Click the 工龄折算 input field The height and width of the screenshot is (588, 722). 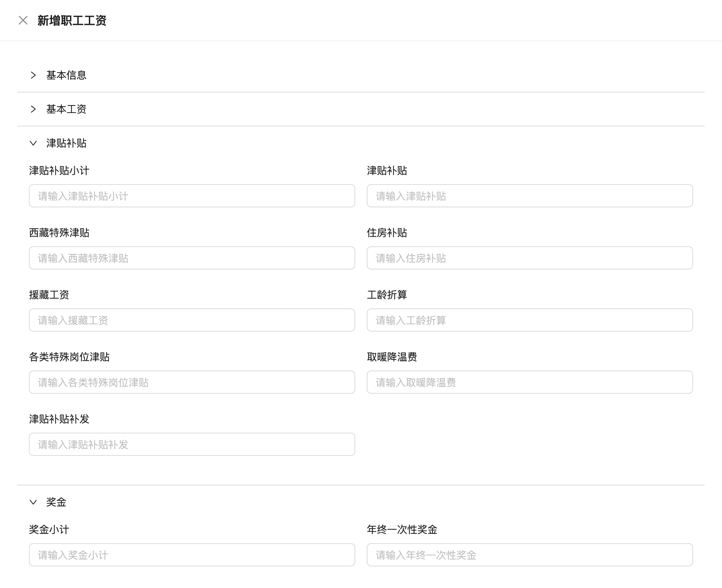point(530,320)
